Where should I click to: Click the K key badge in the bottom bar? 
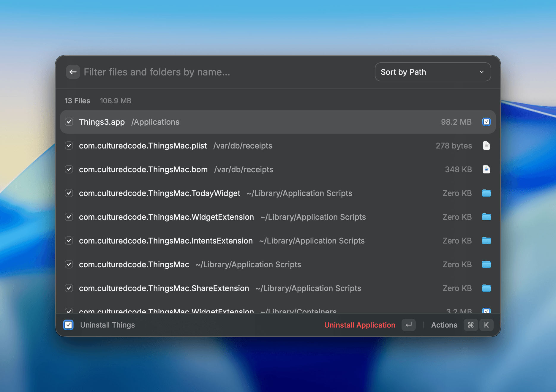[486, 325]
